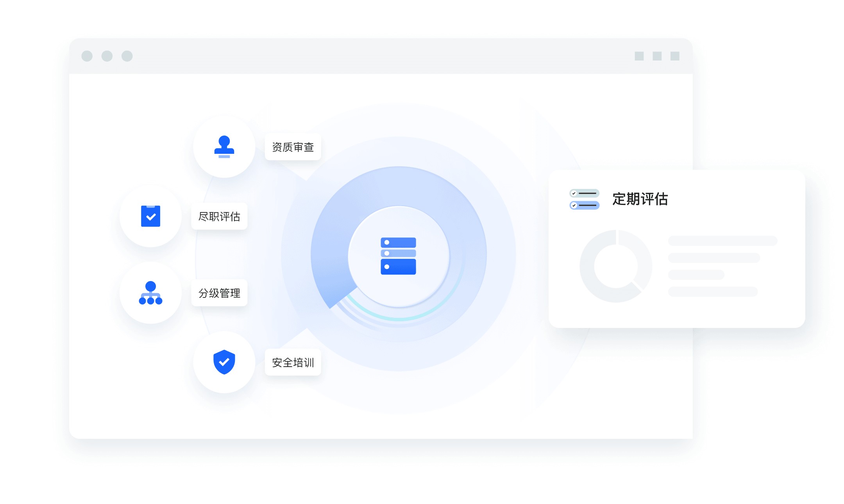Click the stamp icon for 资质审查
Image resolution: width=844 pixels, height=504 pixels.
(224, 147)
